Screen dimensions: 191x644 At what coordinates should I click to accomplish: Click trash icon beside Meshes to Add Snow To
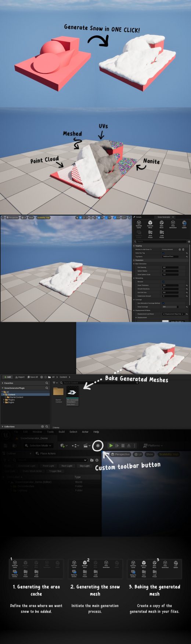click(x=183, y=250)
